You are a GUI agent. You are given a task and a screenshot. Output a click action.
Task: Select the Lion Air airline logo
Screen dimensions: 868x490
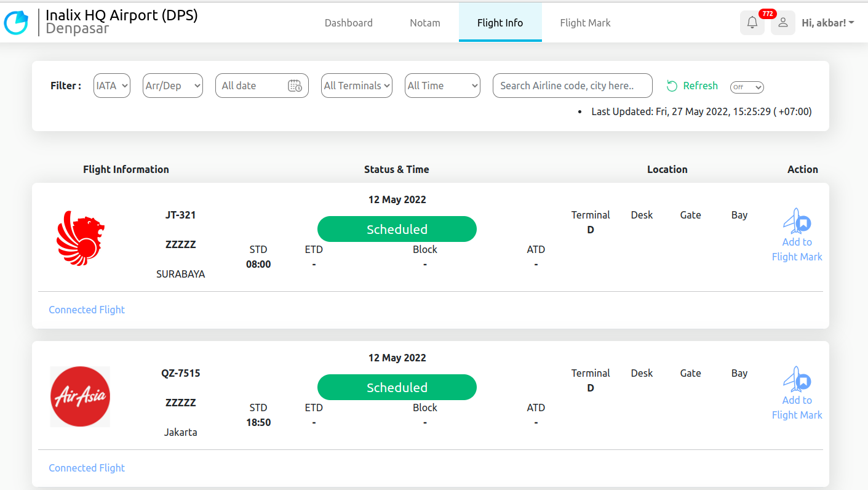pyautogui.click(x=80, y=238)
